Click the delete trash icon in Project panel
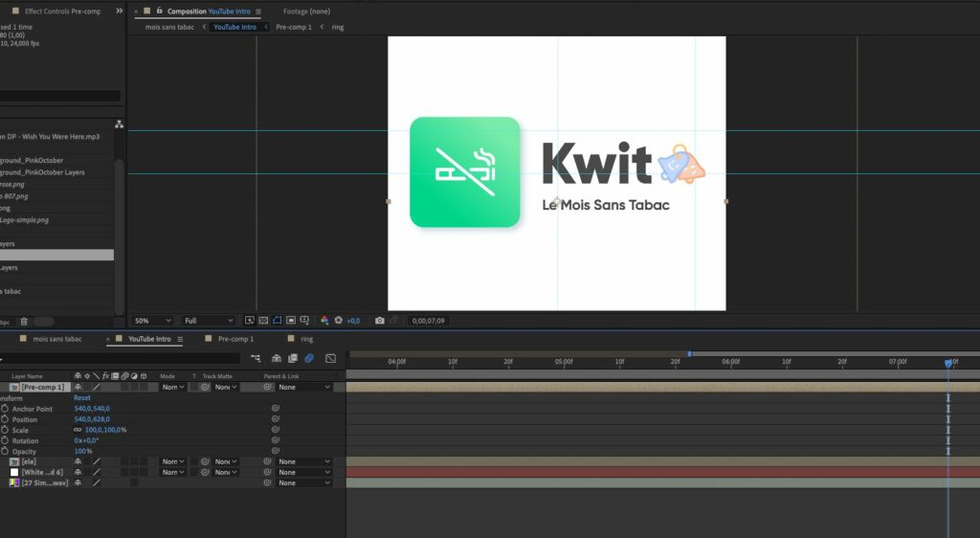This screenshot has height=538, width=980. tap(24, 322)
